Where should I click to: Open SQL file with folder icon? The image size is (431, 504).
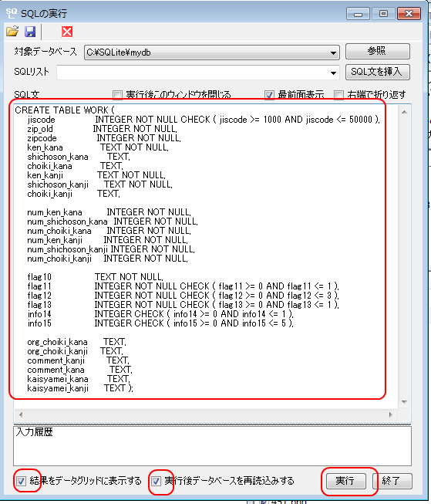12,32
